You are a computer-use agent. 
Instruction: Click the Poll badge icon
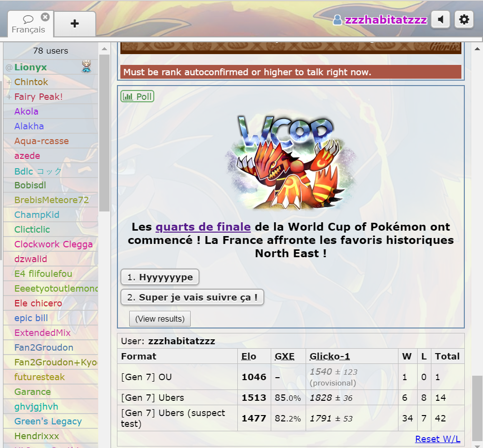click(137, 96)
